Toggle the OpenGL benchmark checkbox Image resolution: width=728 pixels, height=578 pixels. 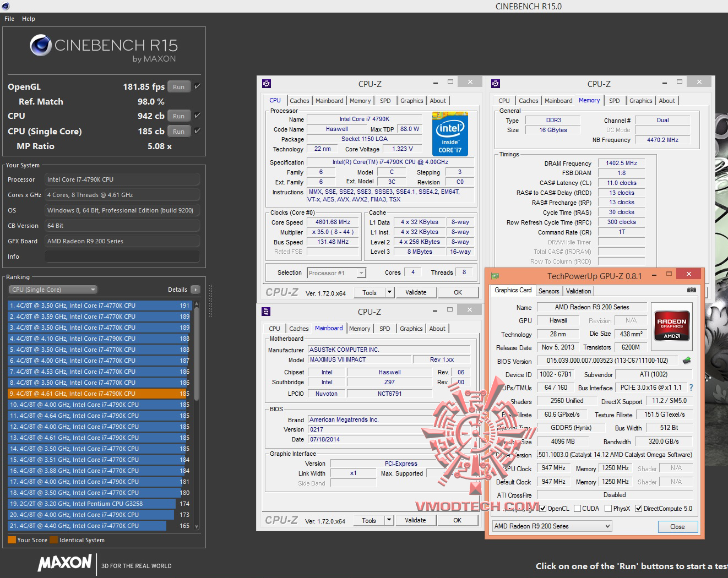coord(197,86)
